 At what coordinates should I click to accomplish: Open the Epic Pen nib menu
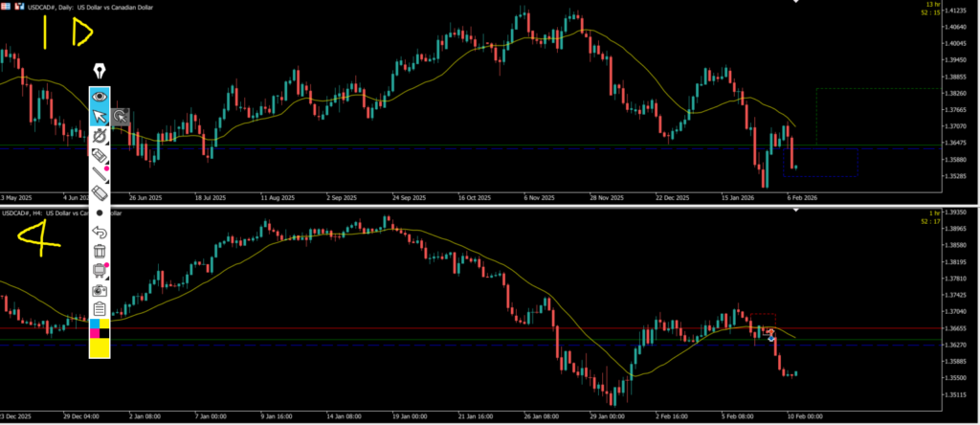click(x=100, y=72)
